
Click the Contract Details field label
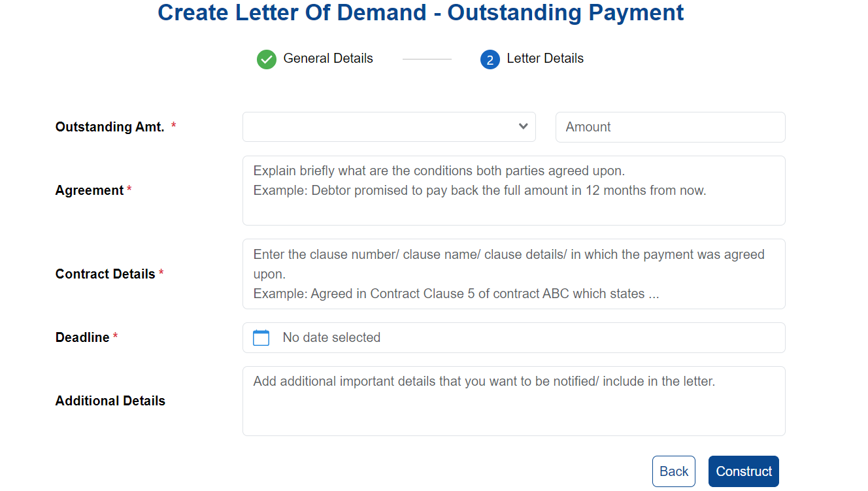tap(105, 274)
